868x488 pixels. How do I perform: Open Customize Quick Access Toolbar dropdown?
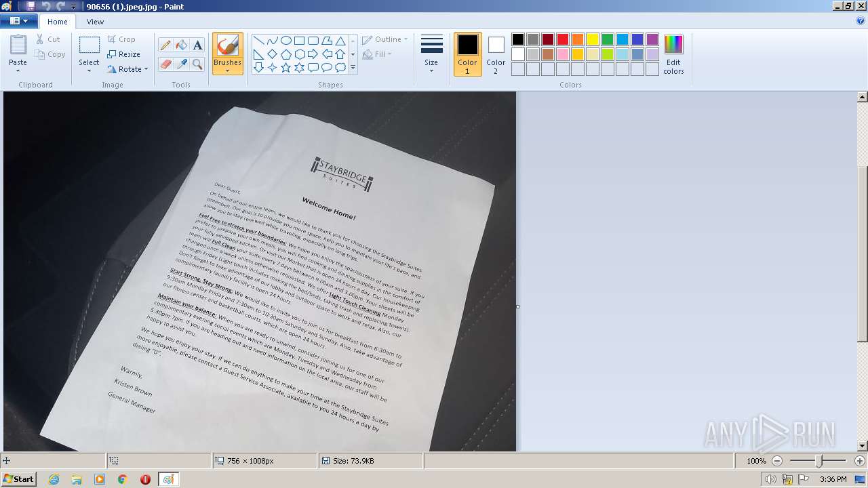73,6
